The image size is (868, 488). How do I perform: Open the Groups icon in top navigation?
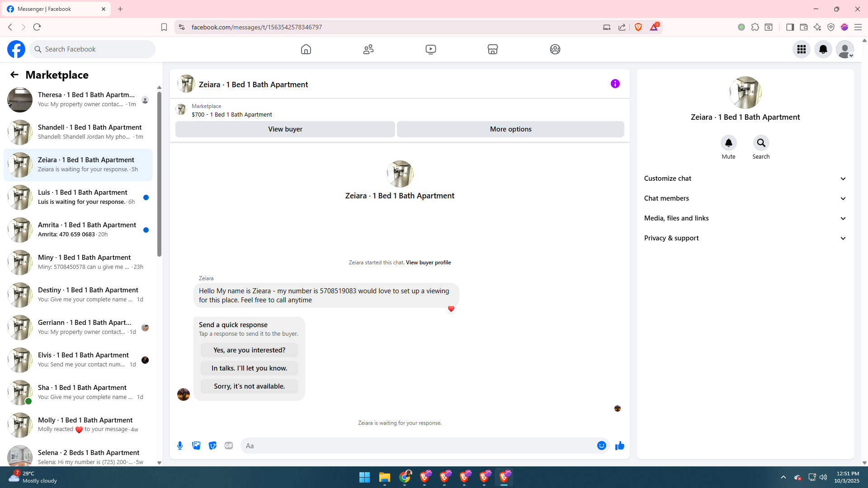click(555, 49)
